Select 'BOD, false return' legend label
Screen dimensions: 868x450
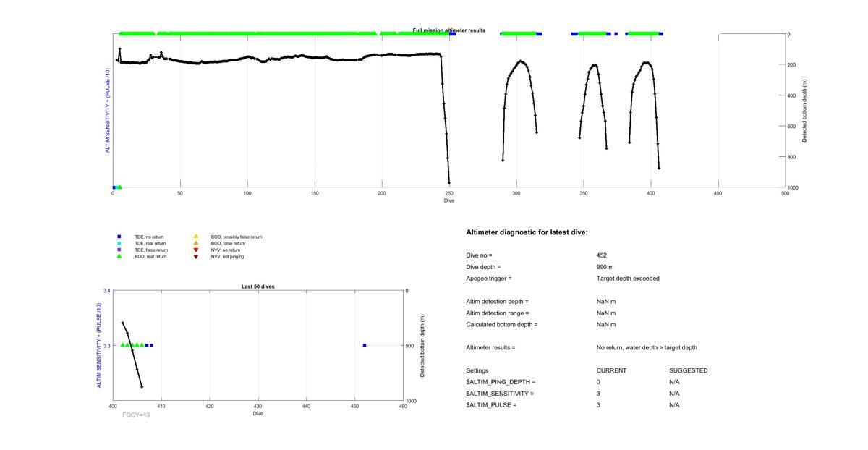coord(228,243)
